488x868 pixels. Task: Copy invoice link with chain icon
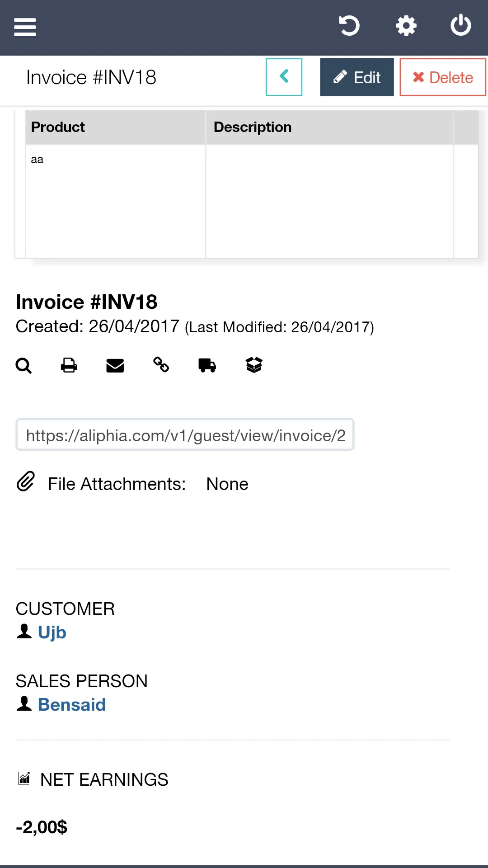[161, 364]
